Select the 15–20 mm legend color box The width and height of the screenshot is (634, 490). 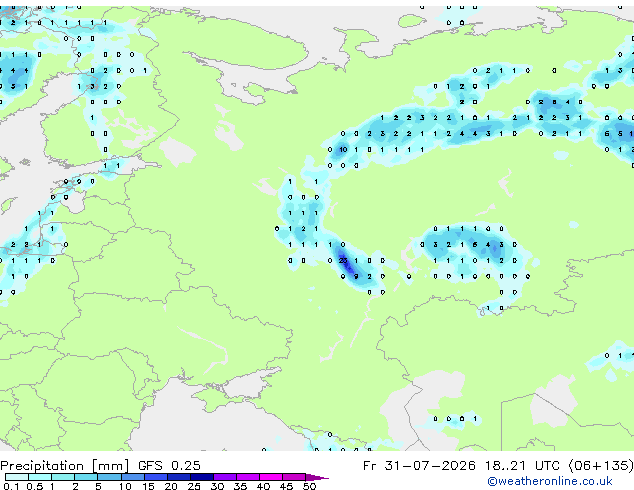(x=155, y=477)
